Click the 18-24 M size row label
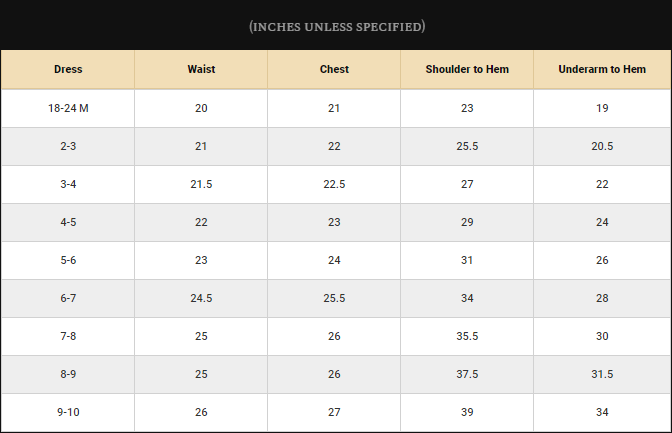The height and width of the screenshot is (433, 672). pos(68,108)
